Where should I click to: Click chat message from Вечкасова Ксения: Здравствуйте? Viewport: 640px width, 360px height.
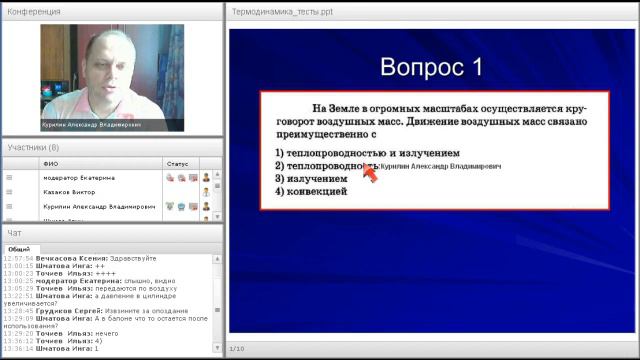pyautogui.click(x=80, y=258)
